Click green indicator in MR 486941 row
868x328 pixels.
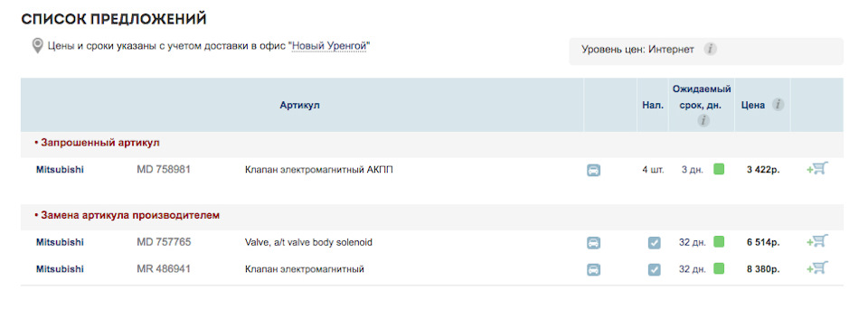point(719,268)
